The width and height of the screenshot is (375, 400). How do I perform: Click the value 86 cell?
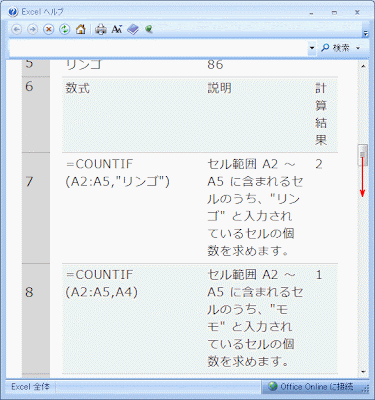point(215,64)
